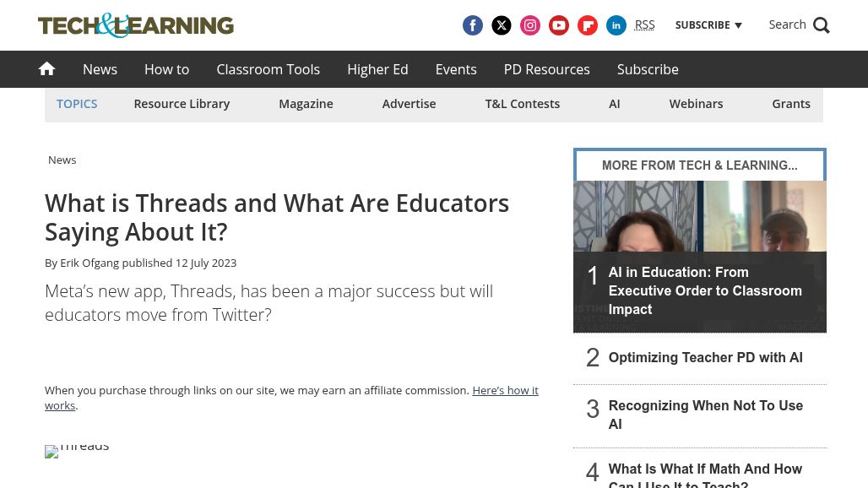Image resolution: width=868 pixels, height=488 pixels.
Task: Follow the "Here's how it works" link
Action: [x=292, y=398]
